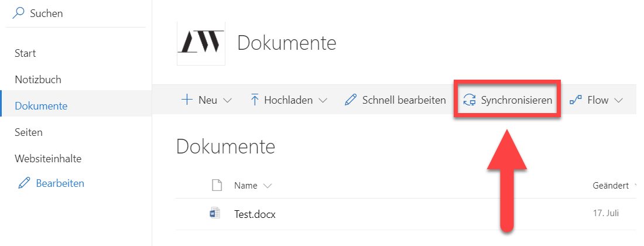Screen dimensions: 644x246
Task: Expand the Neu dropdown chevron
Action: [228, 101]
